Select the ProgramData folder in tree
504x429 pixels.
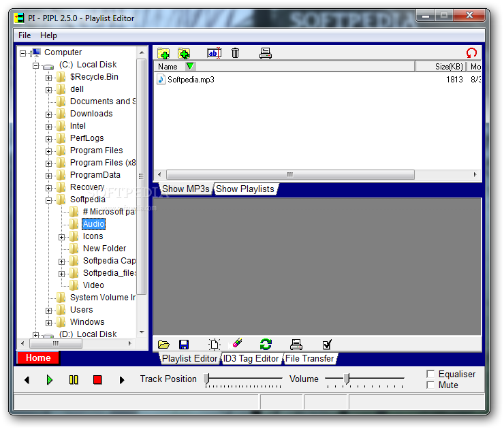coord(95,175)
